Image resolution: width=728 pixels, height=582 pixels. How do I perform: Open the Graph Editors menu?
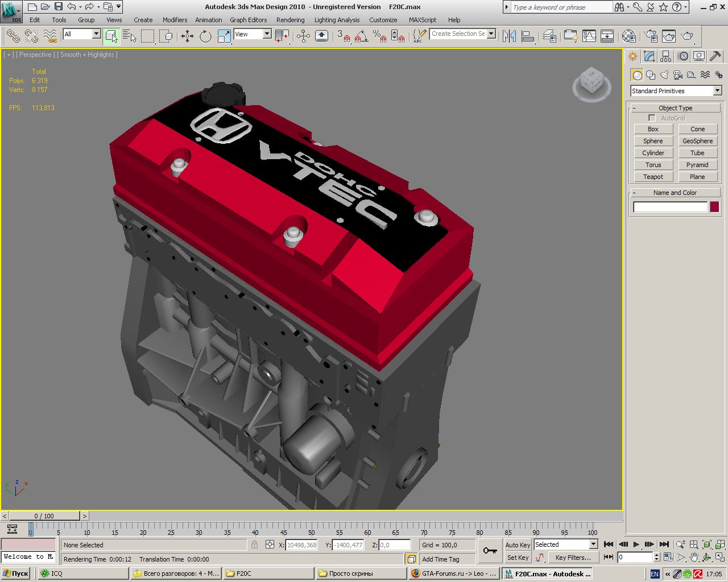(x=249, y=20)
